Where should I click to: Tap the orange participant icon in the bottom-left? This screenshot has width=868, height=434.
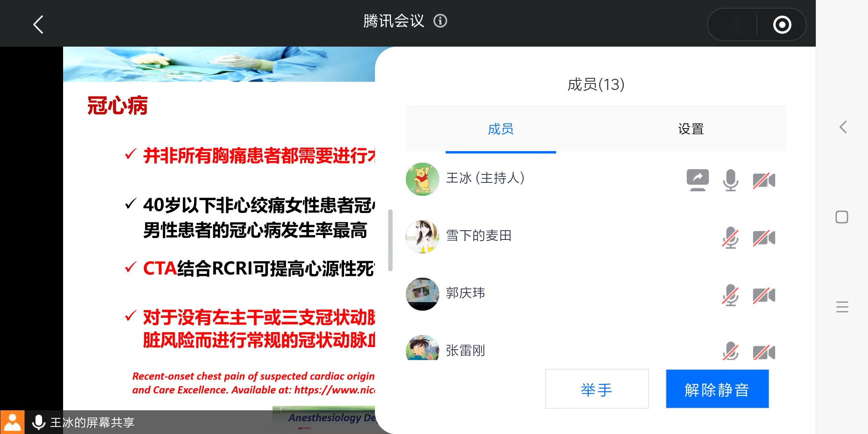[x=12, y=422]
